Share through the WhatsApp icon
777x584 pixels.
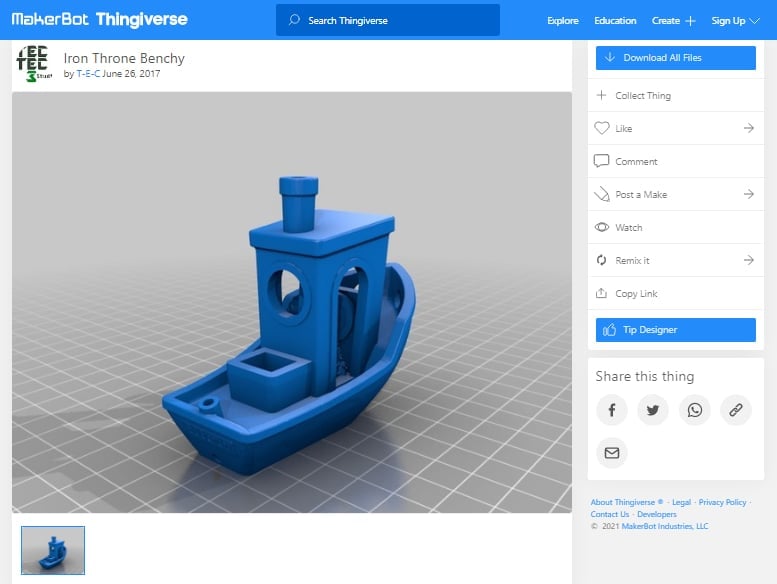694,410
